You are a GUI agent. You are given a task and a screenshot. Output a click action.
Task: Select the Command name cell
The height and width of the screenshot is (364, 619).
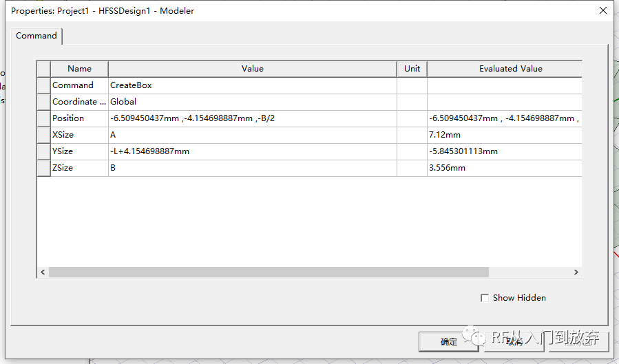pyautogui.click(x=79, y=85)
